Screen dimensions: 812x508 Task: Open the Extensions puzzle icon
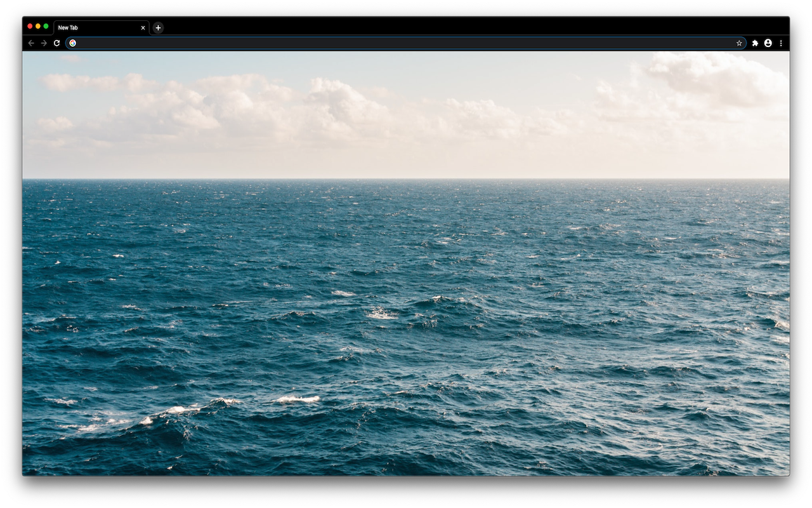(755, 43)
